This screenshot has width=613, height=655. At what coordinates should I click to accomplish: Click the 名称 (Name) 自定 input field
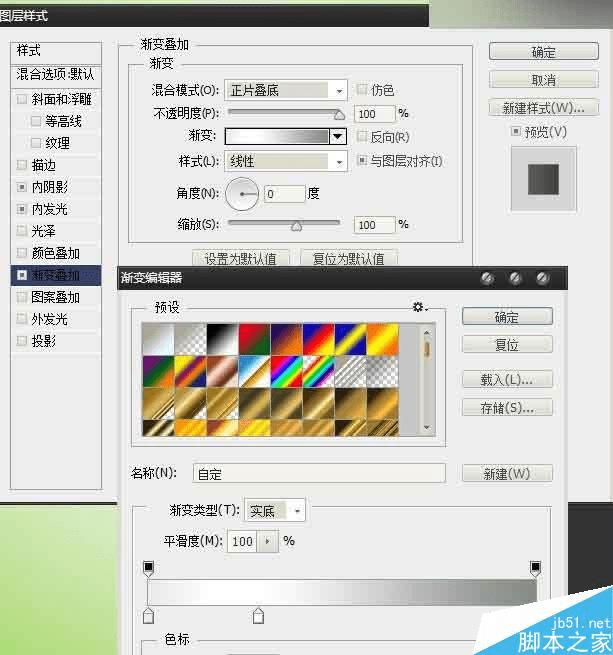point(319,473)
